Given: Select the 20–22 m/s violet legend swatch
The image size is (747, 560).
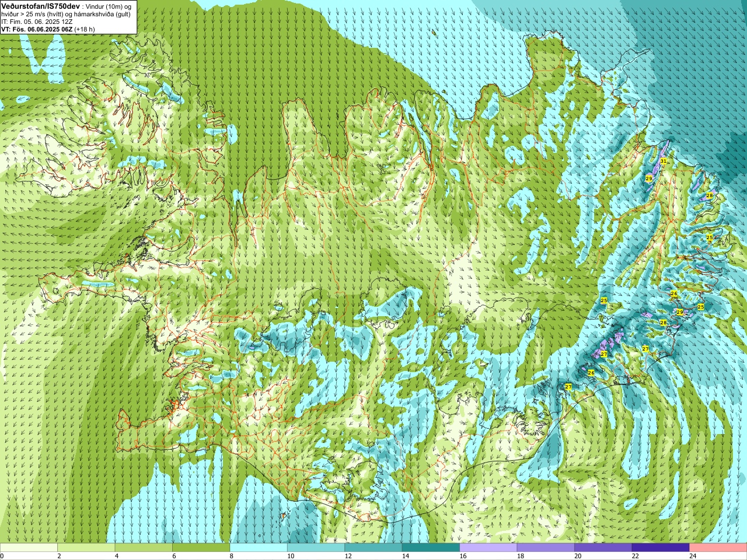Looking at the screenshot, I should [603, 548].
